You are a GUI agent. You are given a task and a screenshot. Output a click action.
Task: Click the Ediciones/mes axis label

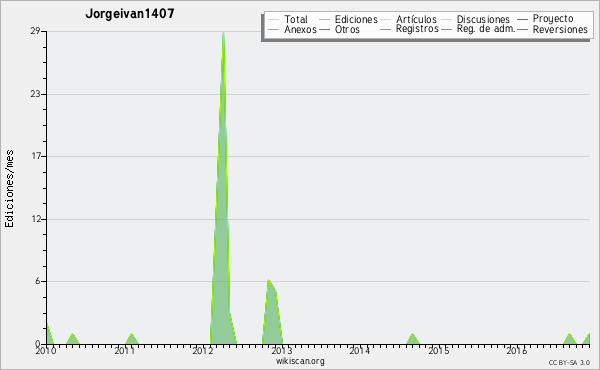click(9, 189)
